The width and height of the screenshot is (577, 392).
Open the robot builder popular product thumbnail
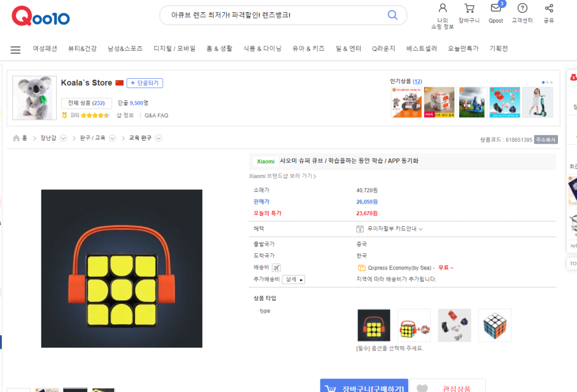406,102
